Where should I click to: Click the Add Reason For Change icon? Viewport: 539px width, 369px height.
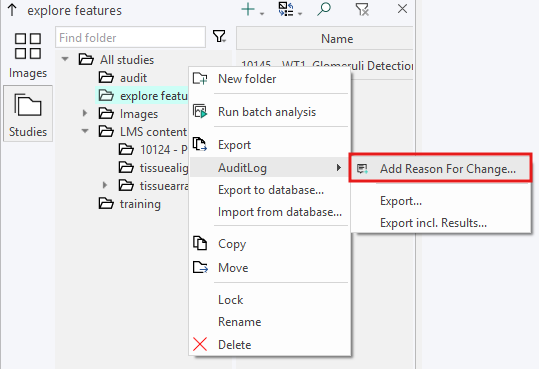(362, 169)
